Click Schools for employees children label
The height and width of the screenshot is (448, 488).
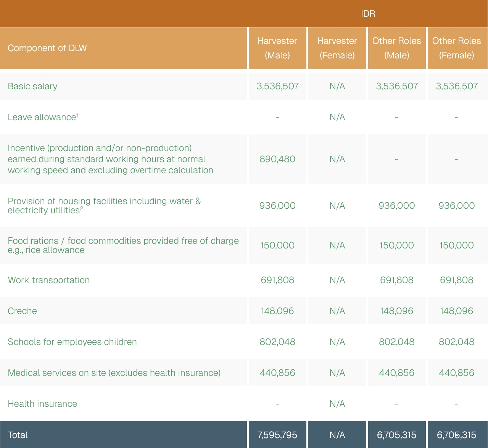[x=72, y=342]
